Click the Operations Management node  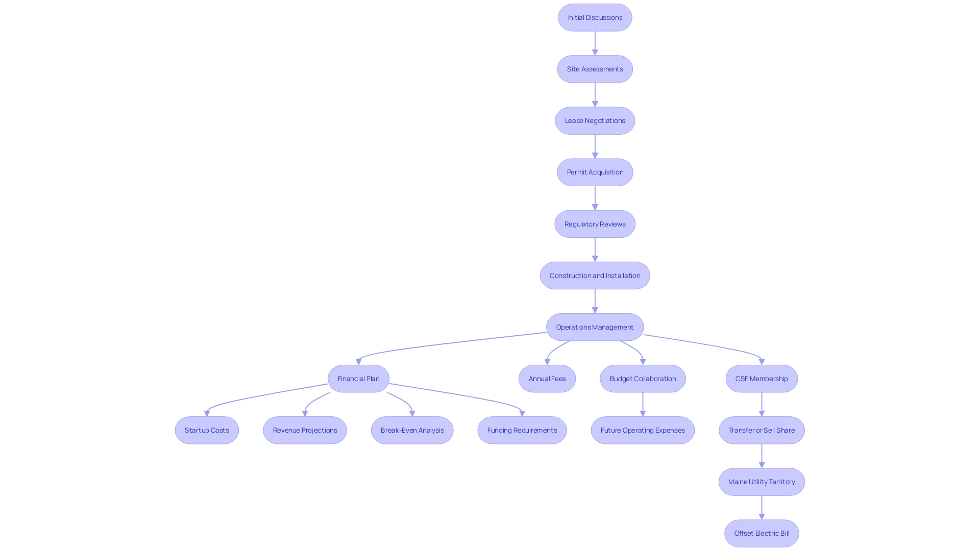[595, 327]
